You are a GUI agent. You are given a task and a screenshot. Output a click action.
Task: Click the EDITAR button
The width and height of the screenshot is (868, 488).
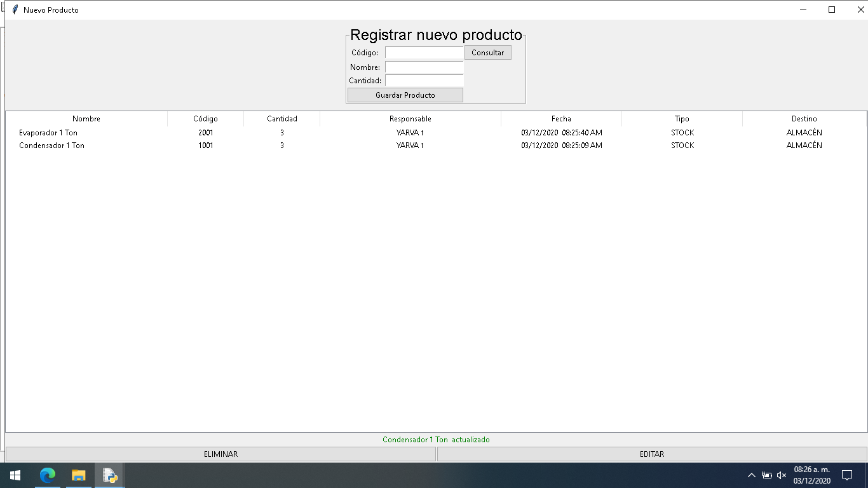pos(652,454)
